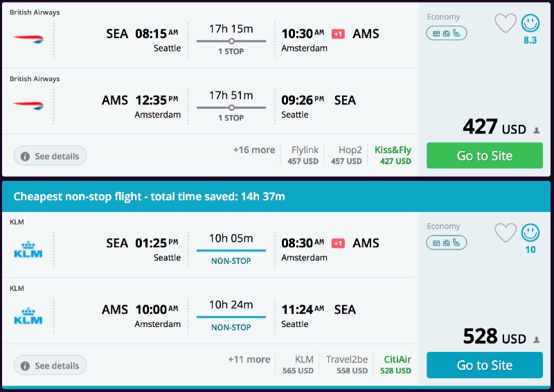Screen dimensions: 554x392
Task: Select Flylink 457 USD offer
Action: pos(305,155)
